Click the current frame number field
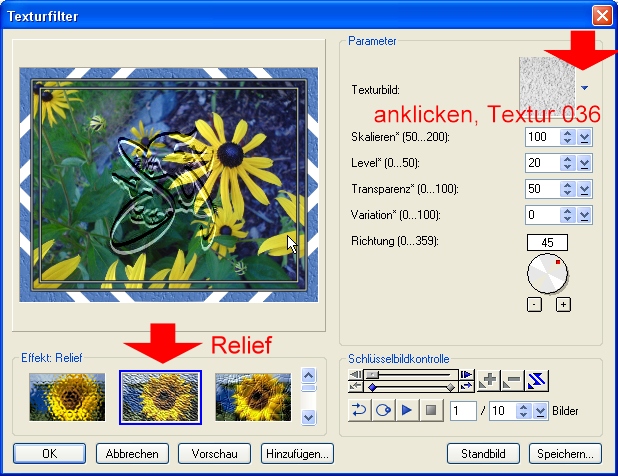Image resolution: width=618 pixels, height=476 pixels. click(463, 411)
